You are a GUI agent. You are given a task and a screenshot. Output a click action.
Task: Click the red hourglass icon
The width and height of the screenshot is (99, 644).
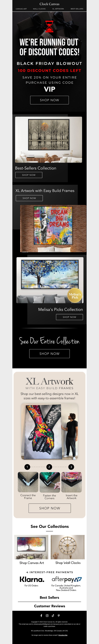click(49, 27)
